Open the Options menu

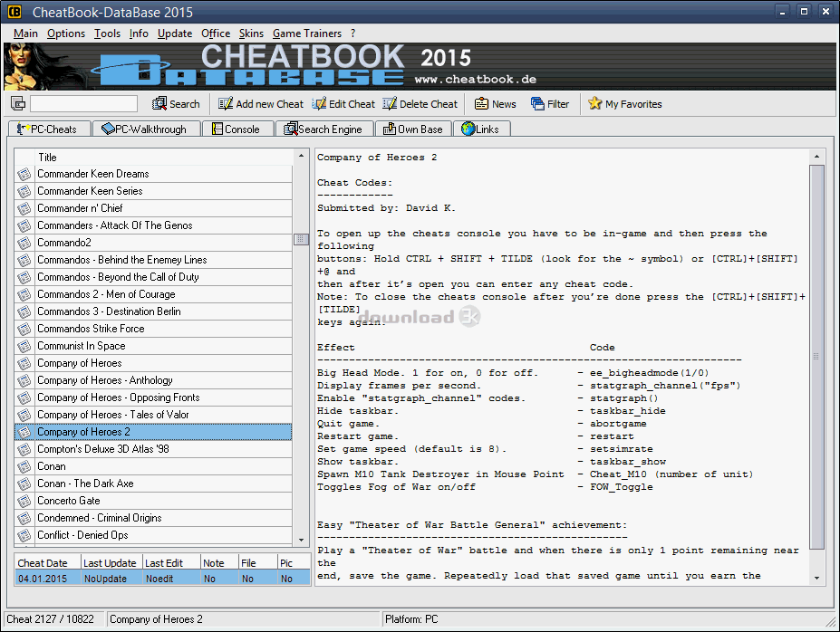point(66,34)
